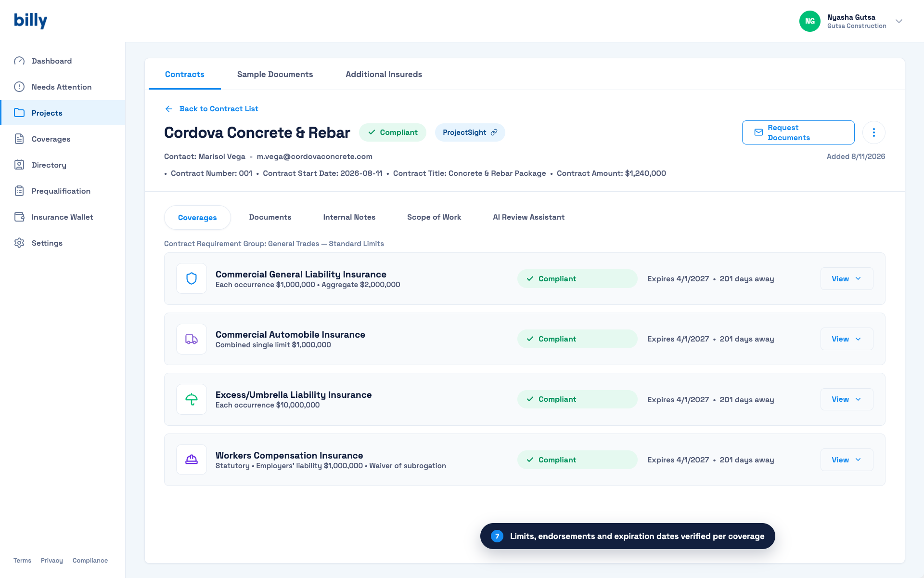Click the Prequalification clipboard icon
The height and width of the screenshot is (578, 924).
tap(19, 191)
